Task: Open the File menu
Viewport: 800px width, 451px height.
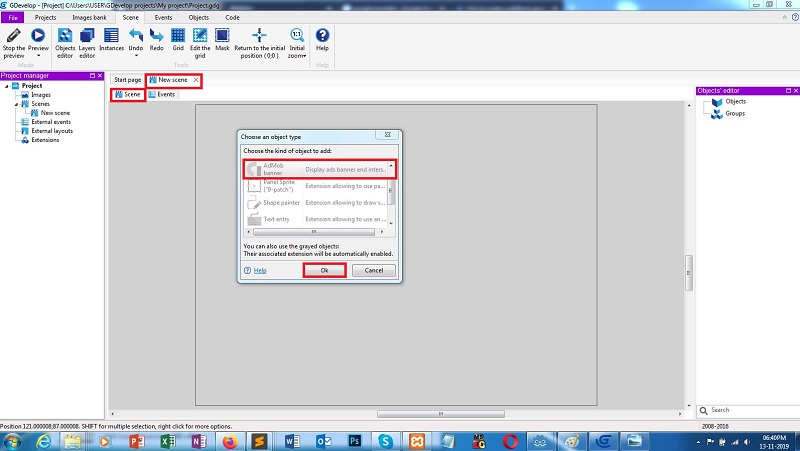Action: pos(13,17)
